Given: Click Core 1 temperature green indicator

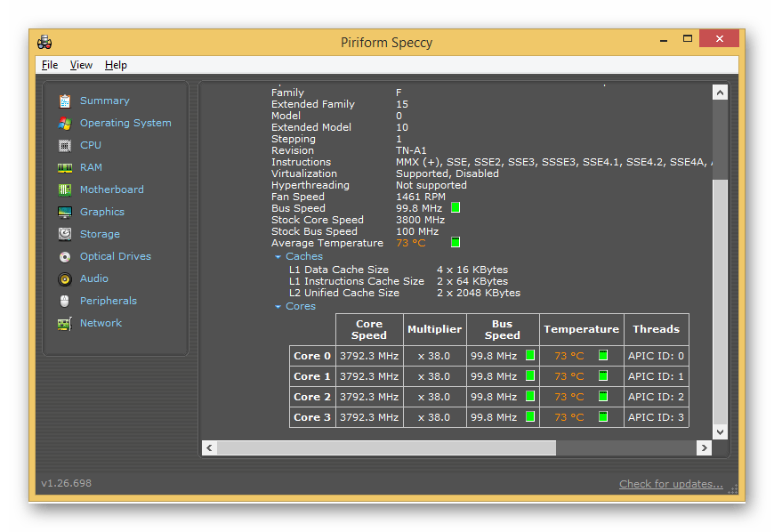Looking at the screenshot, I should pos(603,375).
